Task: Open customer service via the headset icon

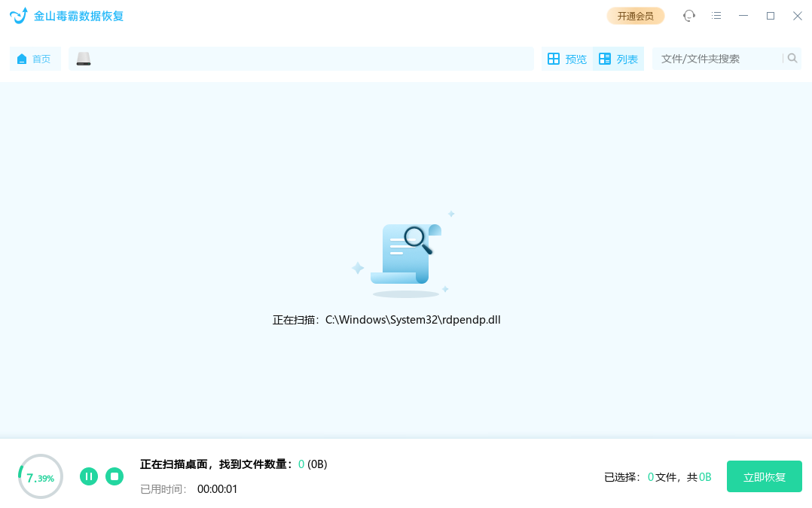Action: (x=689, y=15)
